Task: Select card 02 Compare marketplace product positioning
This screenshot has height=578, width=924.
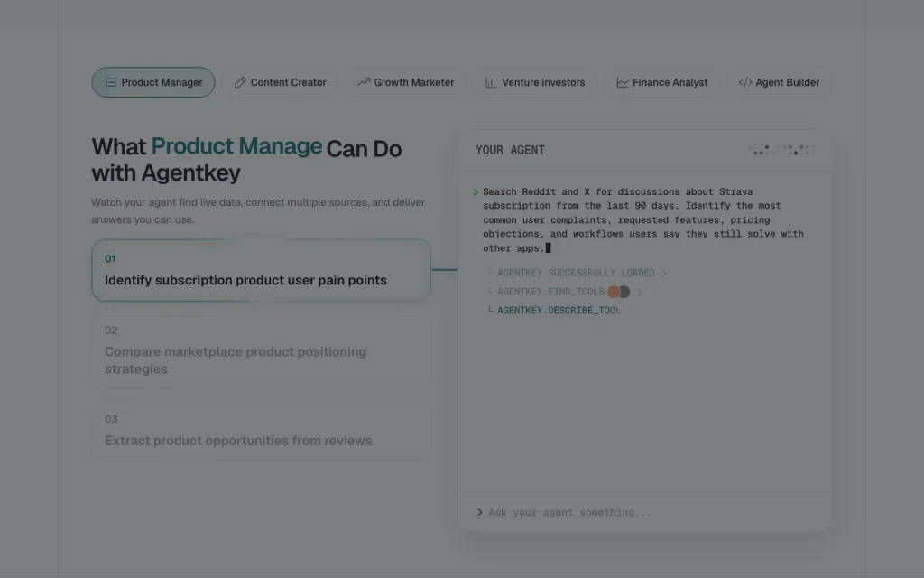Action: pyautogui.click(x=261, y=350)
